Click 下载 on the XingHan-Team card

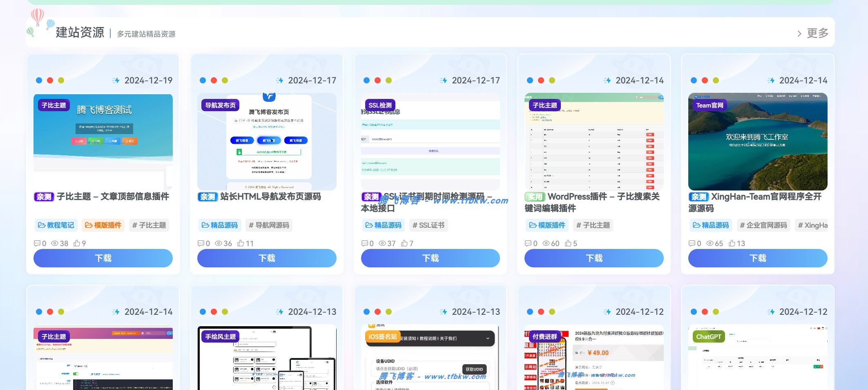click(758, 258)
